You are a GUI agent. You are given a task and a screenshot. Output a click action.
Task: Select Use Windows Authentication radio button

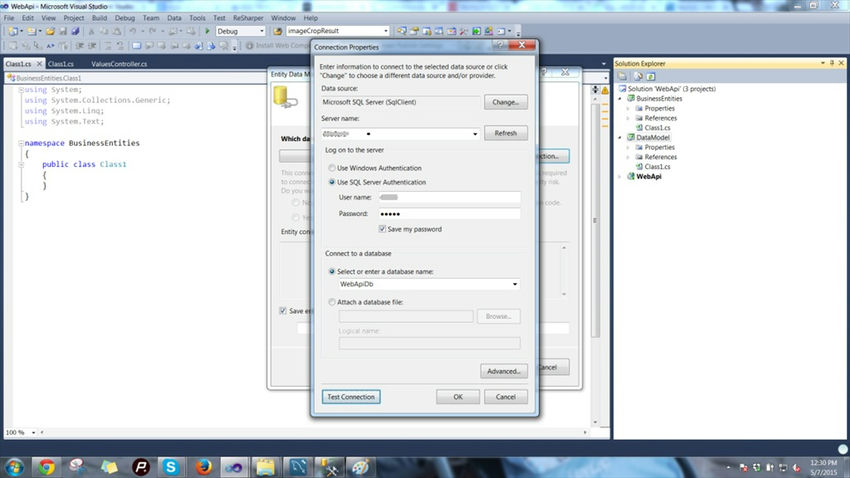click(332, 168)
